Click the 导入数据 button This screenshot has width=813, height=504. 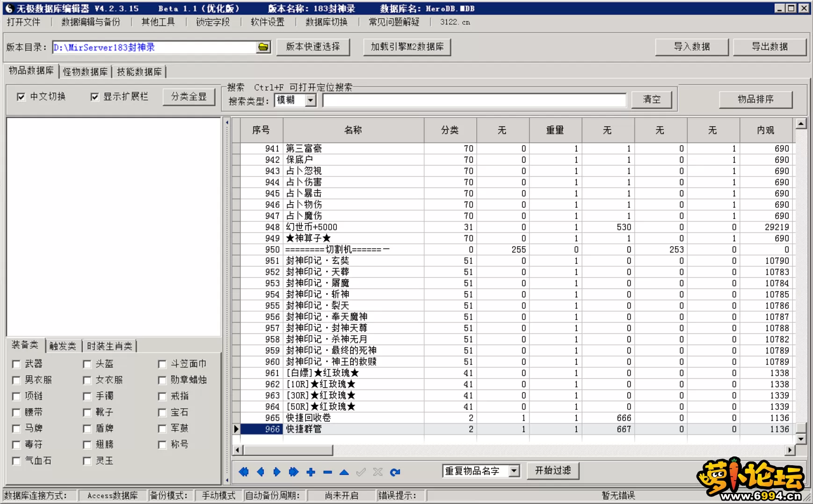point(692,47)
